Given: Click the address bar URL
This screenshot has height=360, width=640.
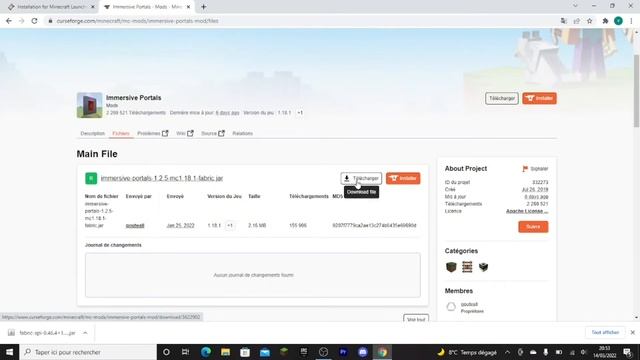Looking at the screenshot, I should click(x=137, y=21).
